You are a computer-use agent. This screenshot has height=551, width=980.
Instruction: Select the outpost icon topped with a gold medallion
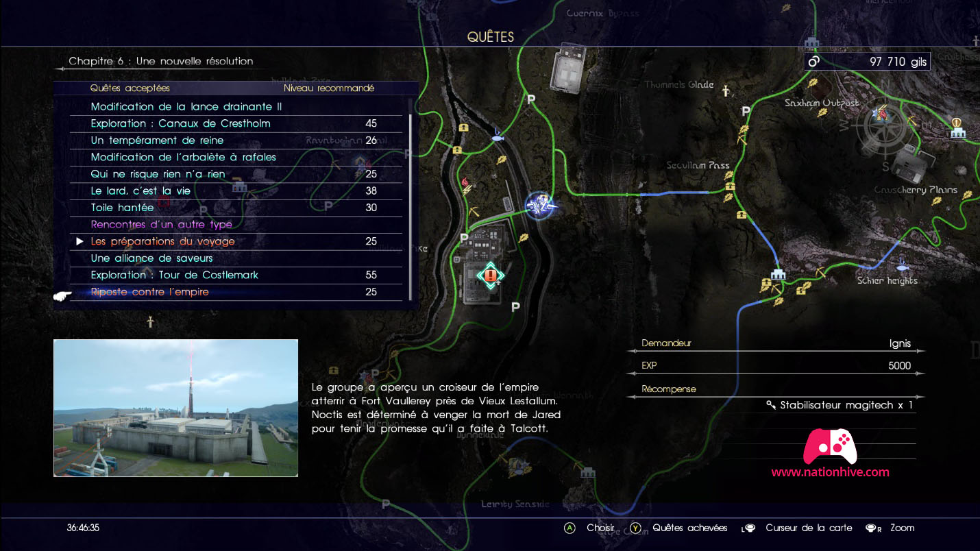click(957, 127)
